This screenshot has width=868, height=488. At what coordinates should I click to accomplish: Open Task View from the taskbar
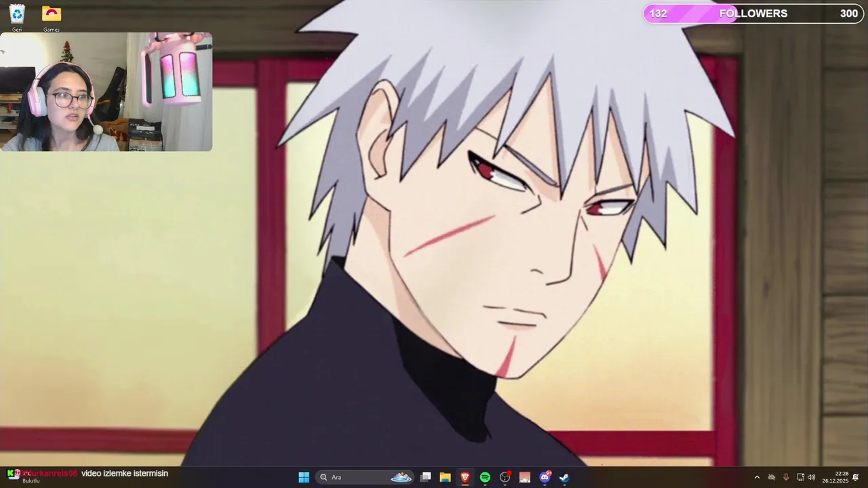[425, 477]
